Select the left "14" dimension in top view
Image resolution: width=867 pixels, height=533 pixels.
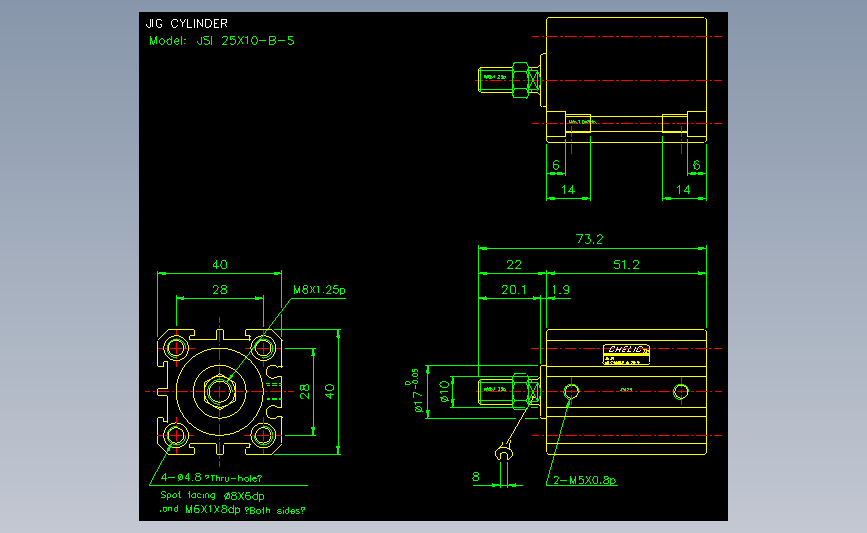click(568, 190)
